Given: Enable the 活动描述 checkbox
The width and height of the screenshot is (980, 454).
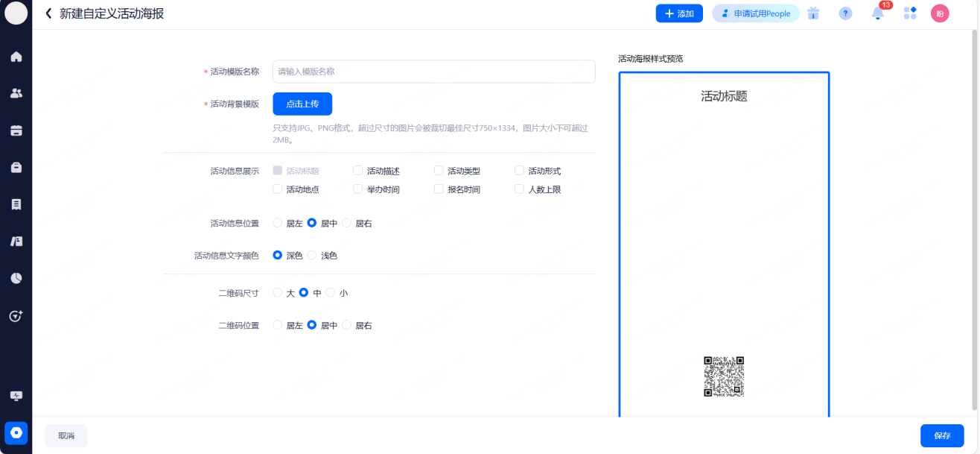Looking at the screenshot, I should click(358, 171).
